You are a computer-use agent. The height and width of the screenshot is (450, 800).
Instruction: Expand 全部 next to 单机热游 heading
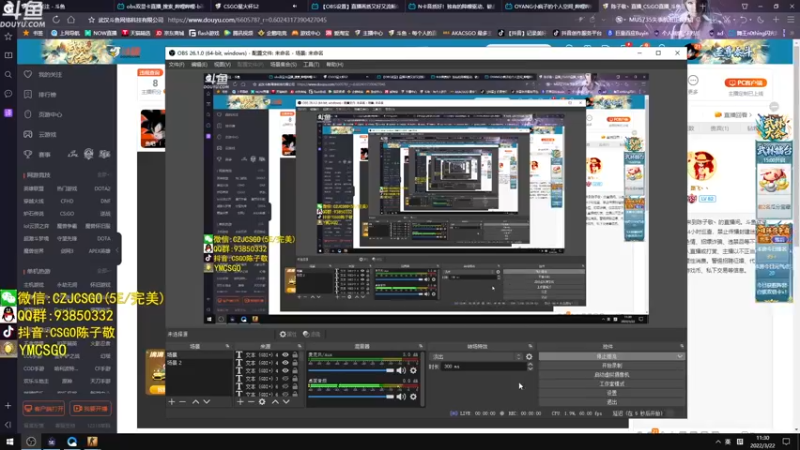tap(104, 271)
